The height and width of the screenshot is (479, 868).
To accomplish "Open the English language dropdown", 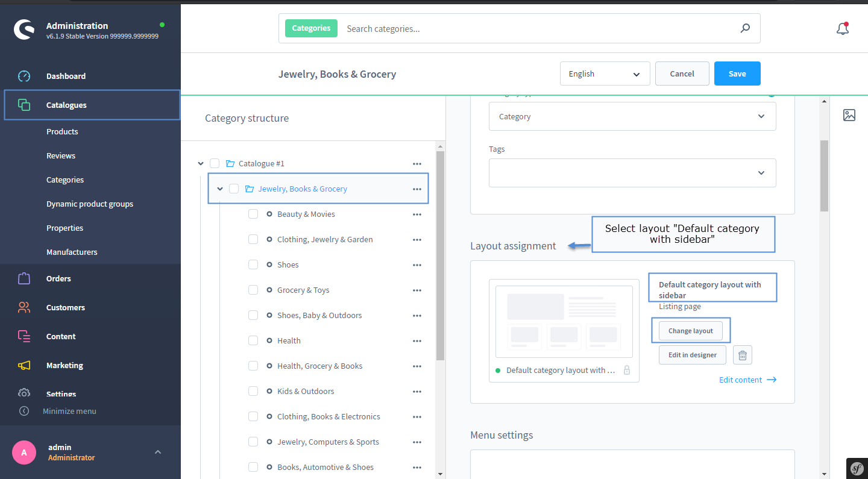I will (605, 74).
